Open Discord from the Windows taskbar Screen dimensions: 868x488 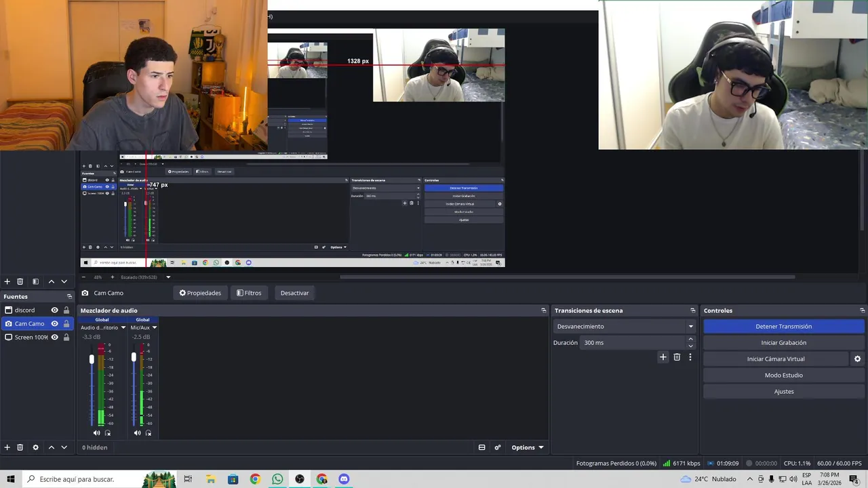click(344, 479)
